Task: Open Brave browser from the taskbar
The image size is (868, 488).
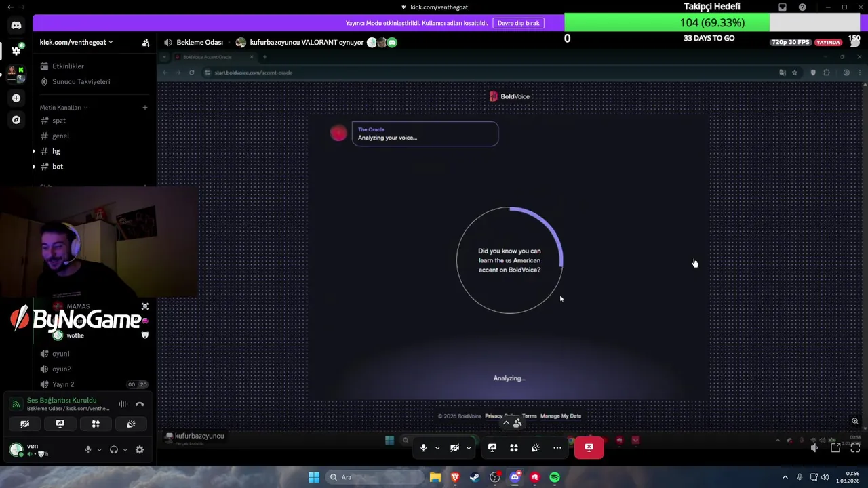Action: coord(455,477)
